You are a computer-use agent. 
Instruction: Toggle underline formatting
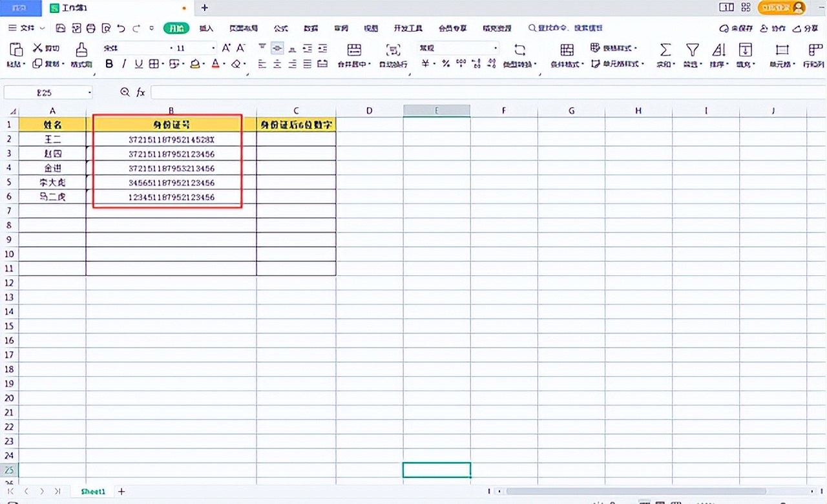[x=138, y=63]
